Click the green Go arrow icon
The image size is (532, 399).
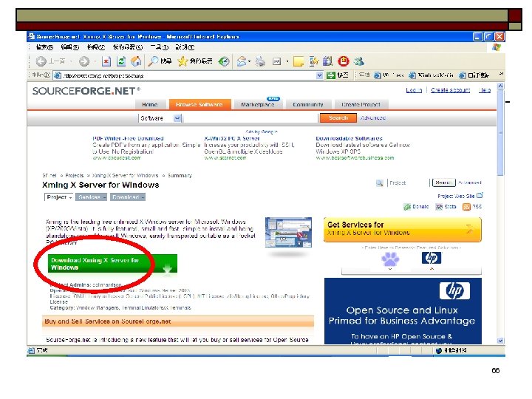click(330, 75)
